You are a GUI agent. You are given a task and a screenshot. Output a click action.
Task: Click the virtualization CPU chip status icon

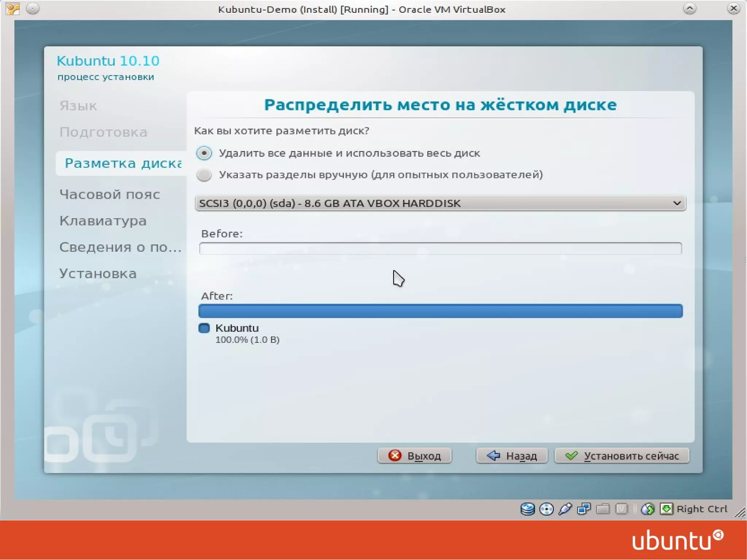click(x=622, y=509)
